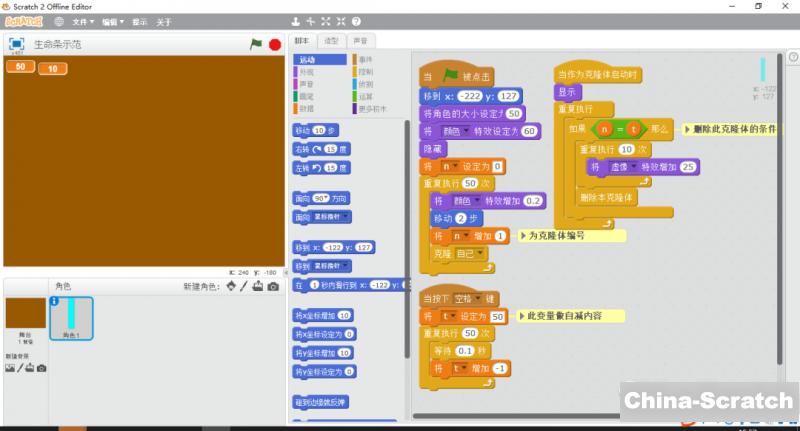Take a new sprite photo from camera
Image resolution: width=800 pixels, height=431 pixels.
click(273, 286)
